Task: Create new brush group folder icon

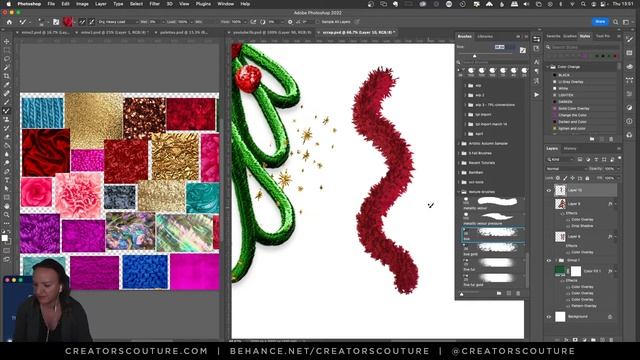Action: [499, 293]
